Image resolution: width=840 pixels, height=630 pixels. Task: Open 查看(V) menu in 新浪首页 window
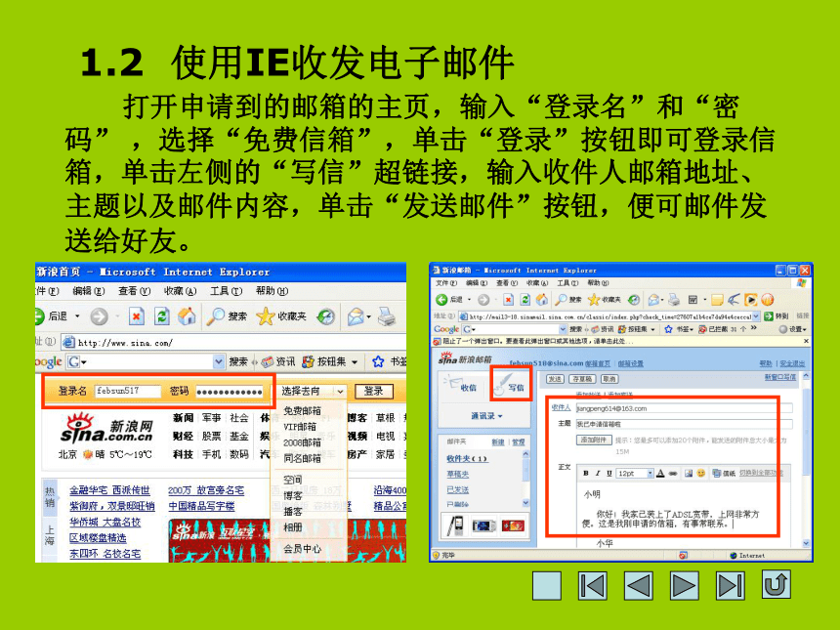click(134, 291)
